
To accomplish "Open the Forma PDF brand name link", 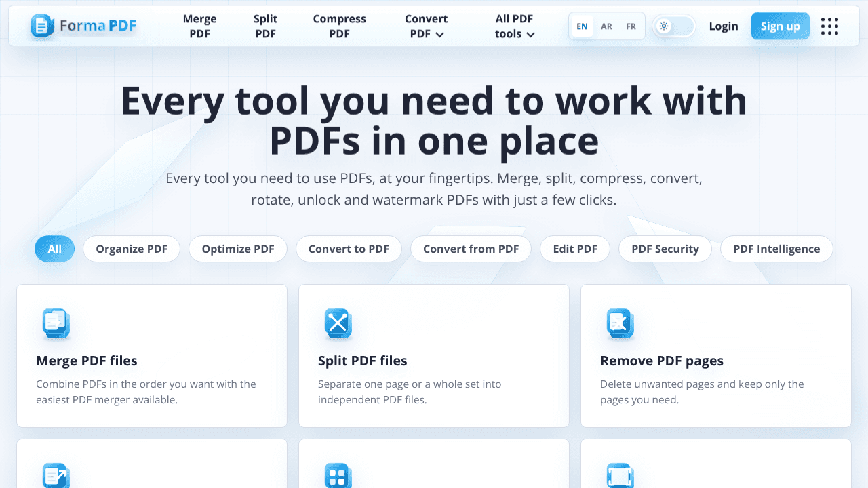I will pyautogui.click(x=98, y=26).
